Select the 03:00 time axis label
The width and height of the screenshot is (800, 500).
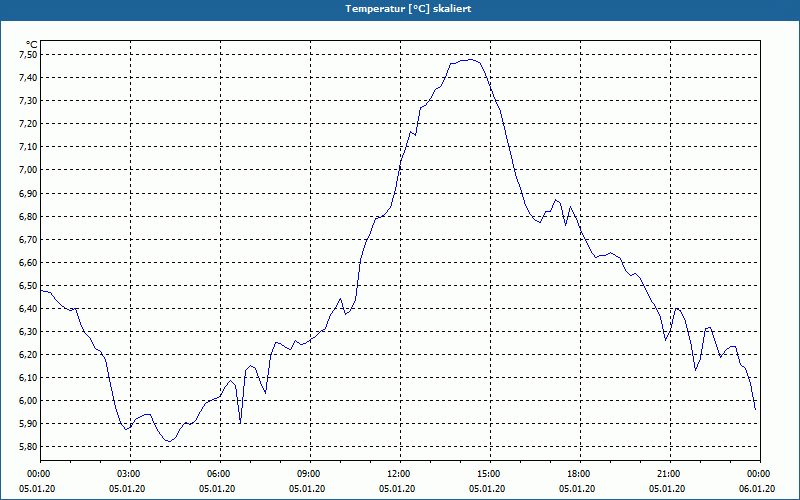[x=130, y=474]
